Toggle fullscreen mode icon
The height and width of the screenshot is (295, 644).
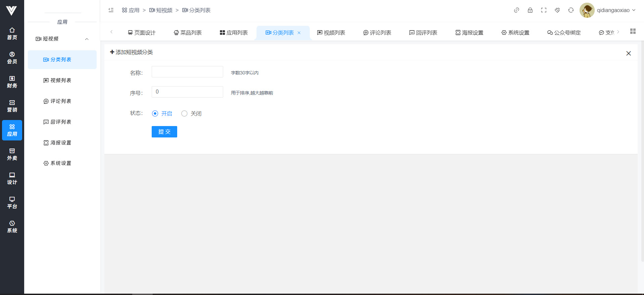[544, 10]
